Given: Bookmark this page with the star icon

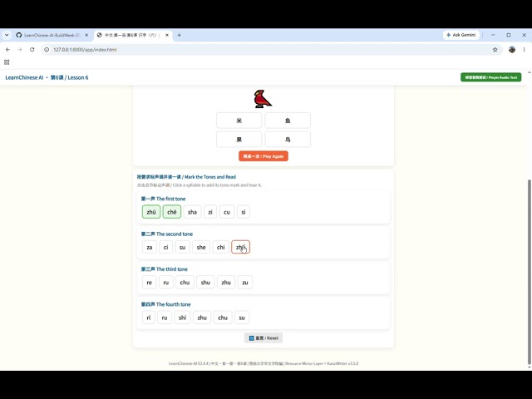Looking at the screenshot, I should [x=495, y=50].
